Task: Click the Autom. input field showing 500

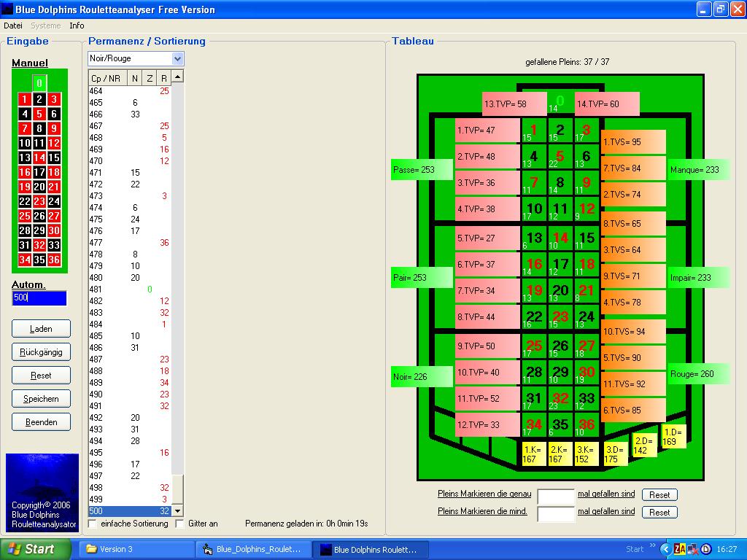Action: point(39,297)
